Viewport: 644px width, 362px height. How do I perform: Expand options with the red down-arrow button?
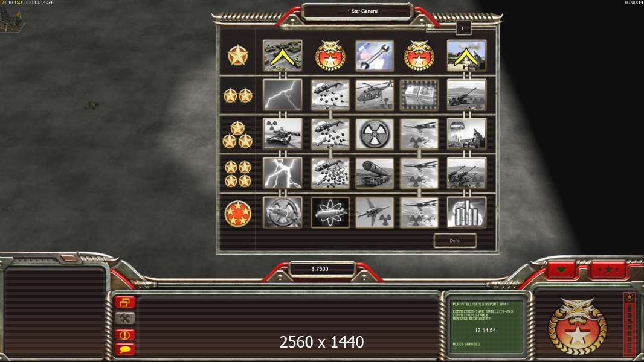561,270
